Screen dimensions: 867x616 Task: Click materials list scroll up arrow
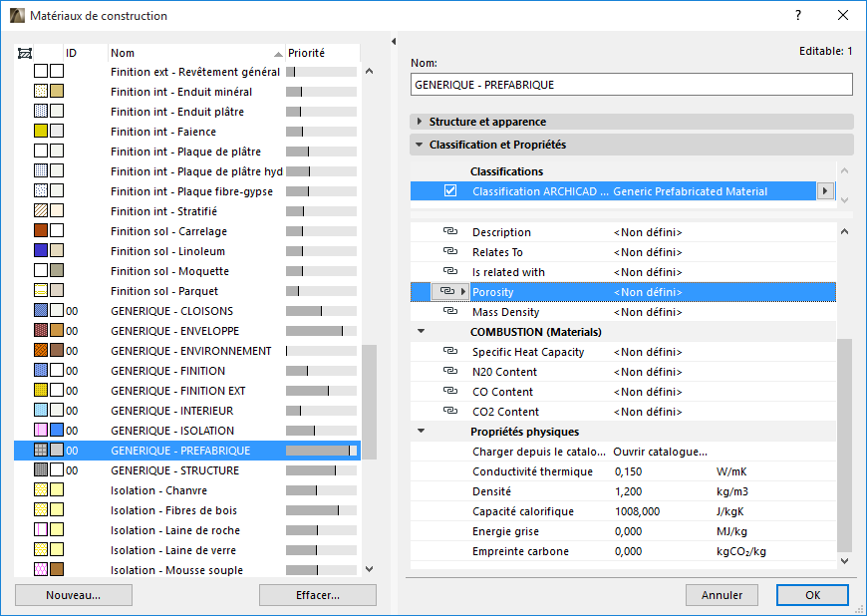[370, 72]
